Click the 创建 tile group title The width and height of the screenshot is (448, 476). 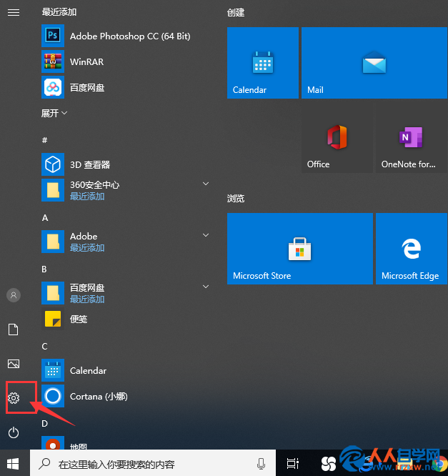[236, 12]
